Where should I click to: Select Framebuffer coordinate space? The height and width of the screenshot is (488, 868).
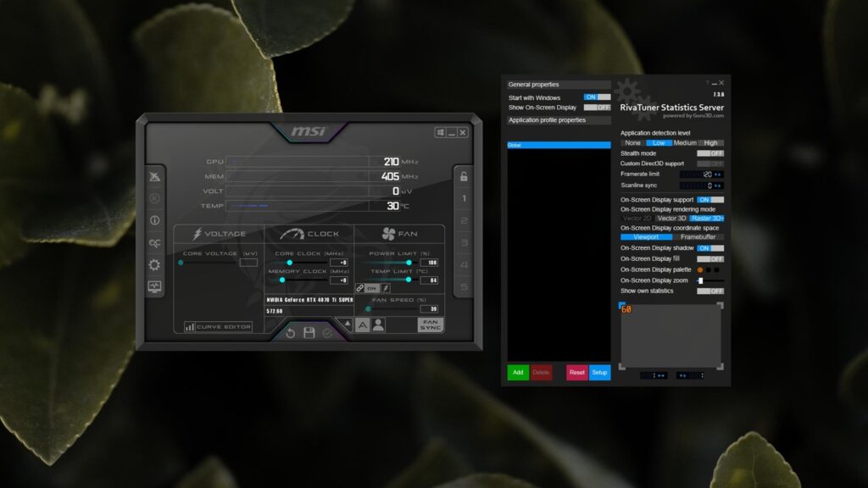pyautogui.click(x=698, y=237)
